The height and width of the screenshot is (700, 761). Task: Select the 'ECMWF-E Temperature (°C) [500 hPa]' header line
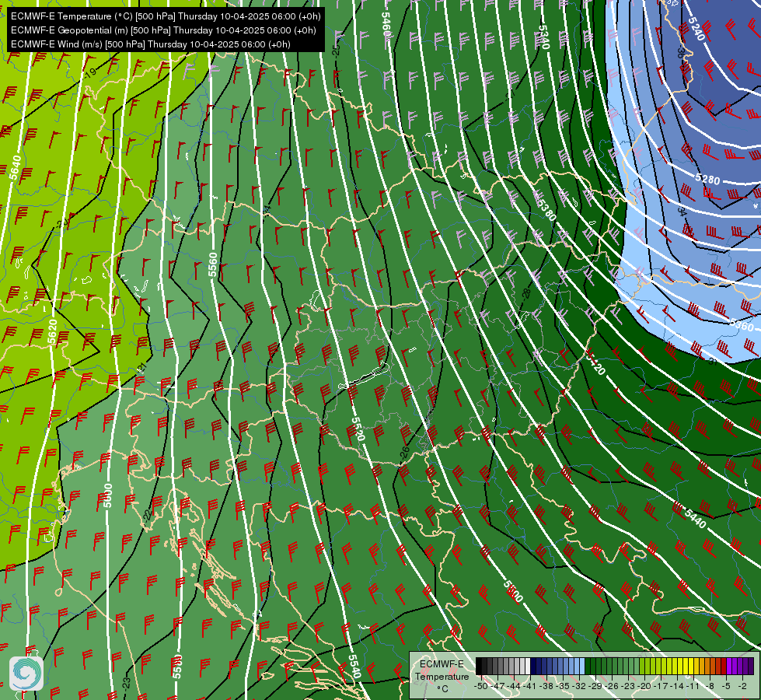pos(166,16)
